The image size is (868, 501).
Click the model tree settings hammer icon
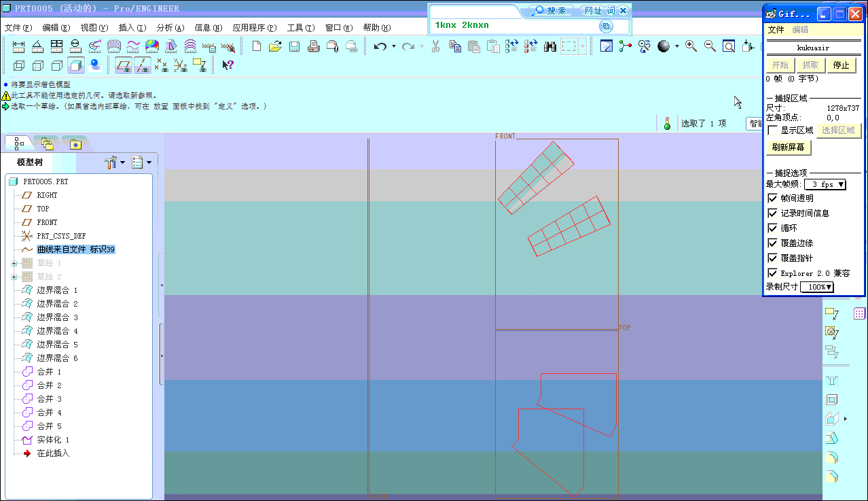(x=111, y=162)
